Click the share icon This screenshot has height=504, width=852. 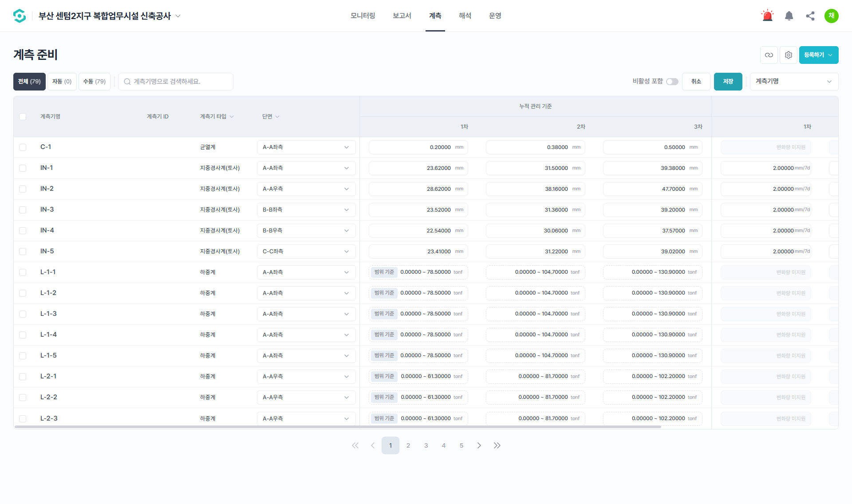click(810, 16)
